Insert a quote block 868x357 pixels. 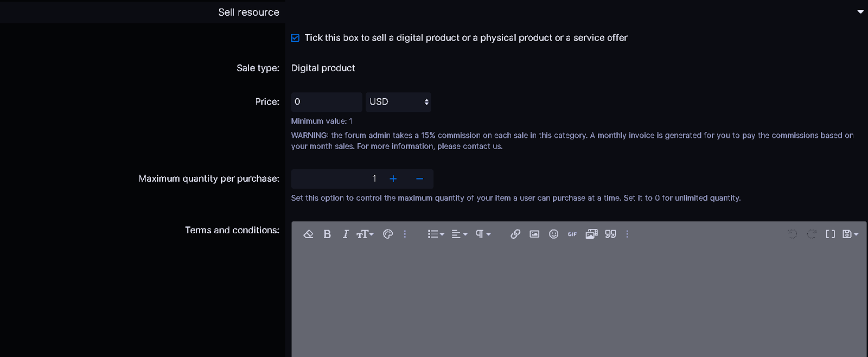tap(611, 234)
